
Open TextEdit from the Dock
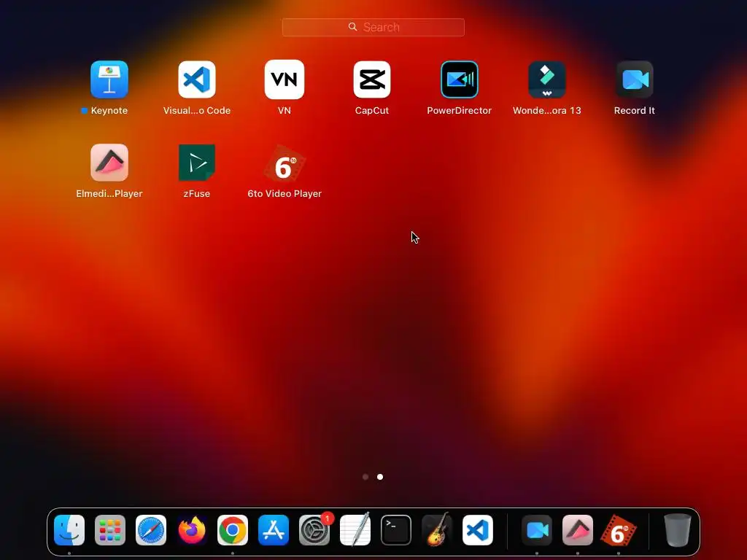355,529
